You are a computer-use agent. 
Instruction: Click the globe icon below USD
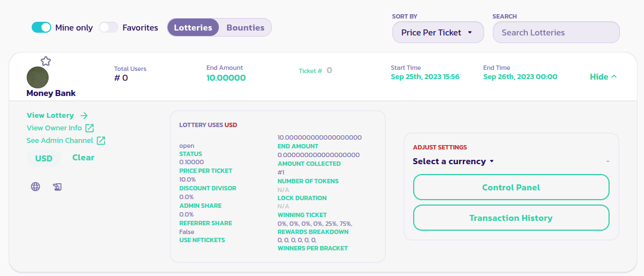35,187
